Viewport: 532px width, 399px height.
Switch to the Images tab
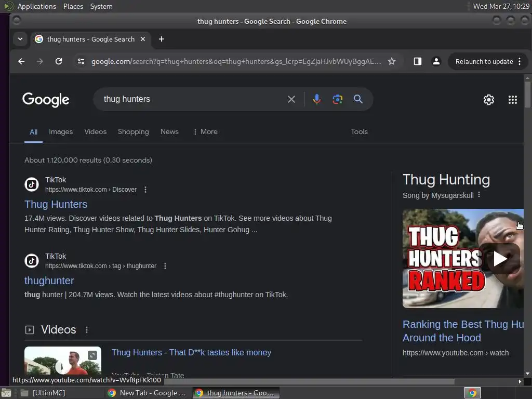61,131
